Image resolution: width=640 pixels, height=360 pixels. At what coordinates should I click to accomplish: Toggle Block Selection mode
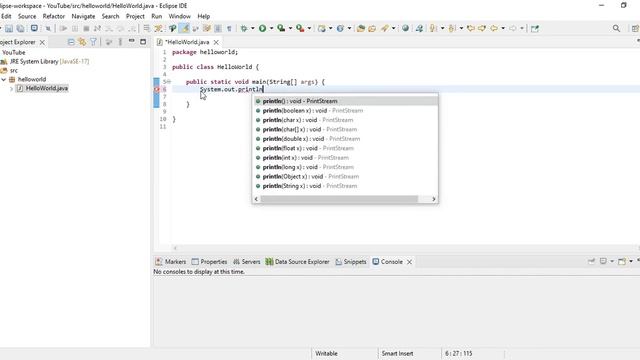[218, 28]
